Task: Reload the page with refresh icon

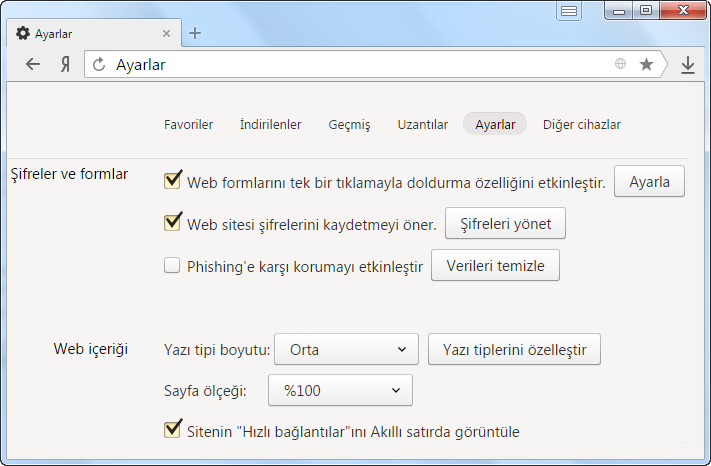Action: click(99, 65)
